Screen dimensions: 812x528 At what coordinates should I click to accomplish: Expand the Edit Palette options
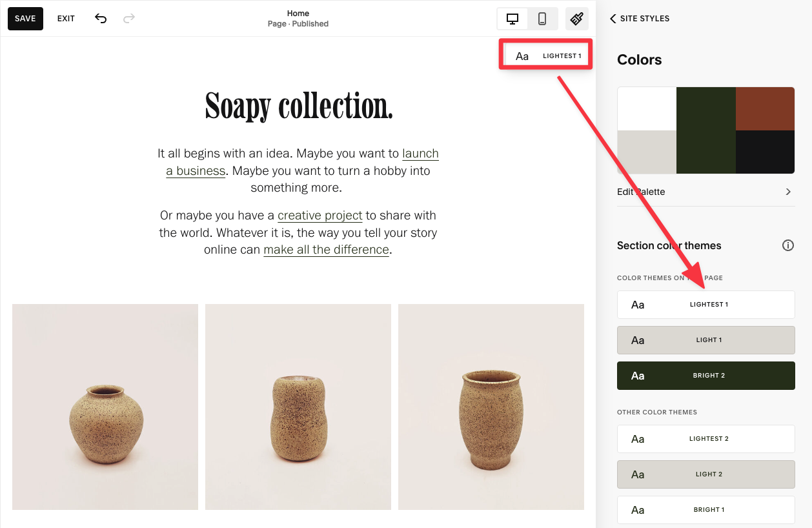(705, 191)
